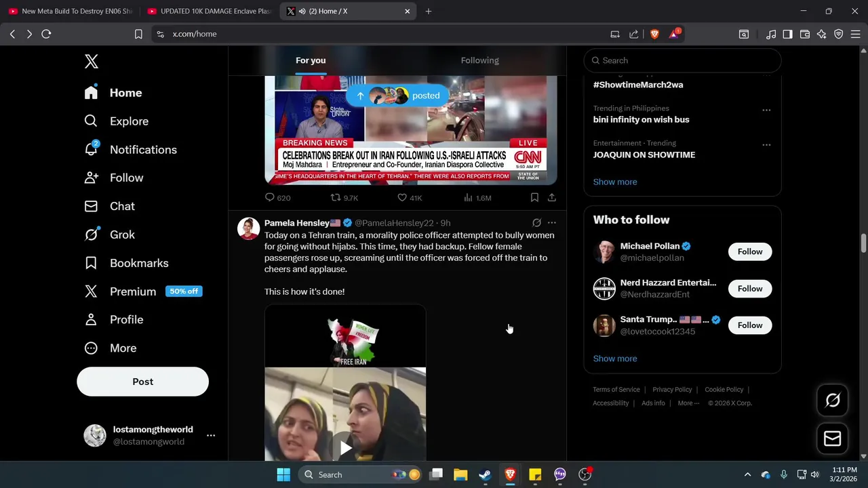Image resolution: width=868 pixels, height=488 pixels.
Task: Open Terms of Service link
Action: click(x=616, y=390)
